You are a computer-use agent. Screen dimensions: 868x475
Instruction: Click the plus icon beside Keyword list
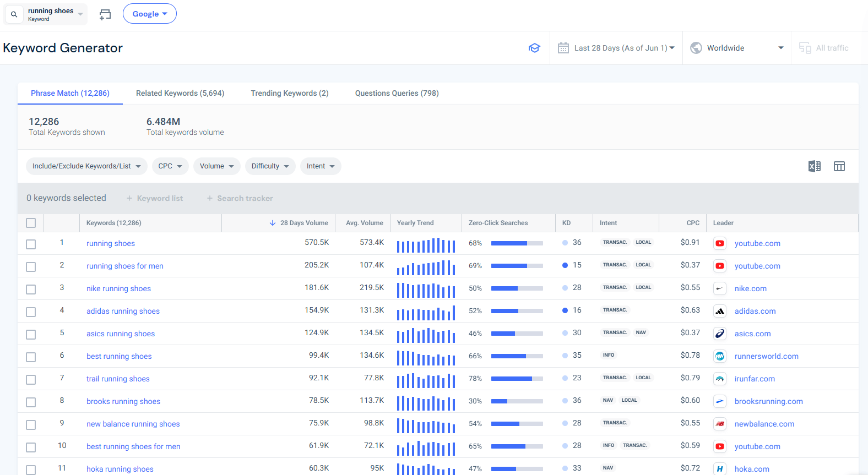[x=129, y=198]
